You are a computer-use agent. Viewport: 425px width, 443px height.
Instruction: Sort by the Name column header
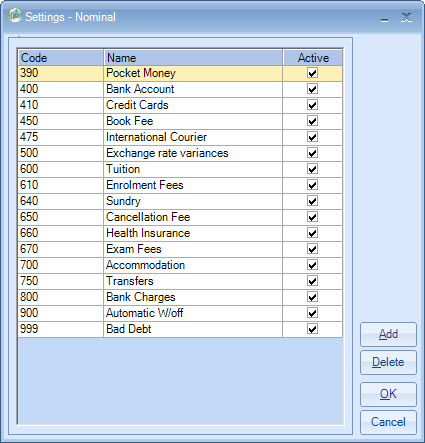click(193, 58)
